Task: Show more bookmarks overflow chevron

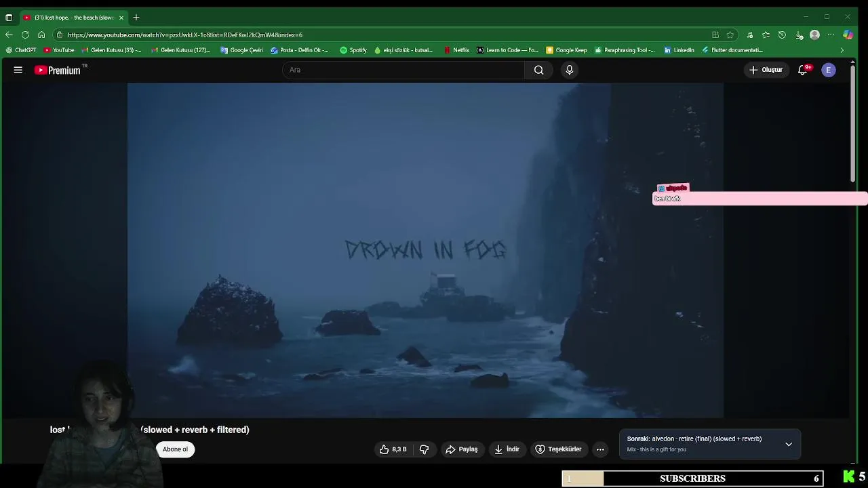Action: (842, 50)
